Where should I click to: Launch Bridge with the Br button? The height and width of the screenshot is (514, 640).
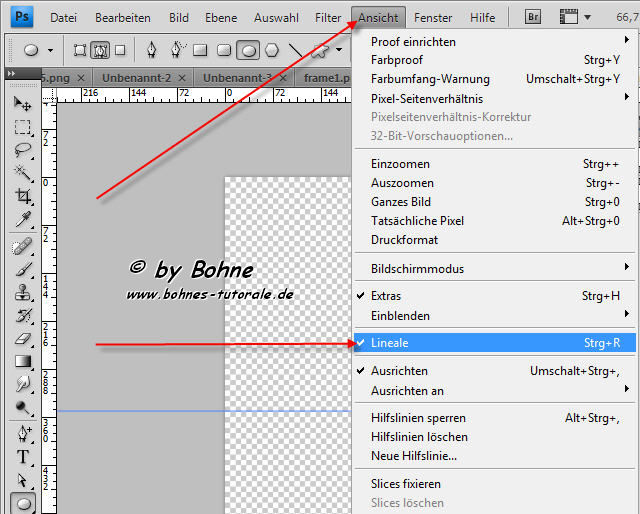[533, 18]
